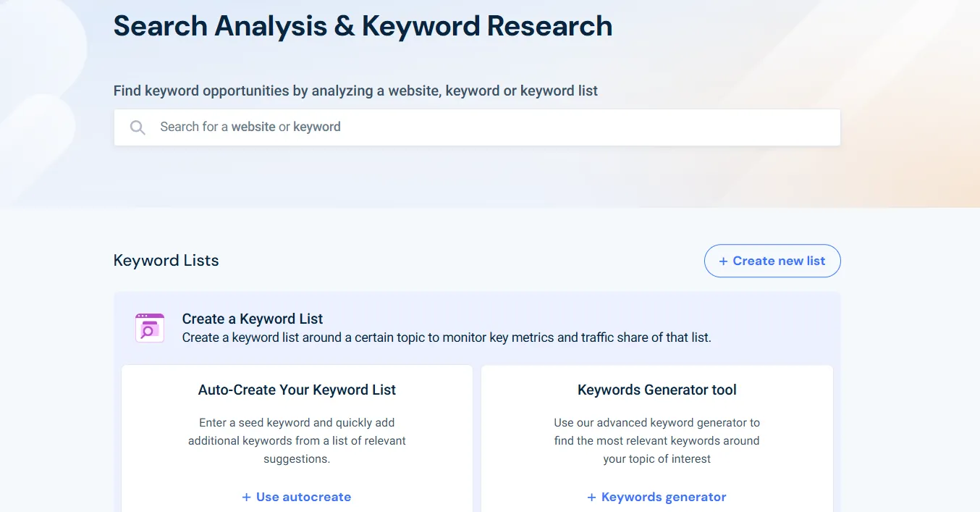
Task: Click the word 'keyword' in search placeholder
Action: (317, 127)
